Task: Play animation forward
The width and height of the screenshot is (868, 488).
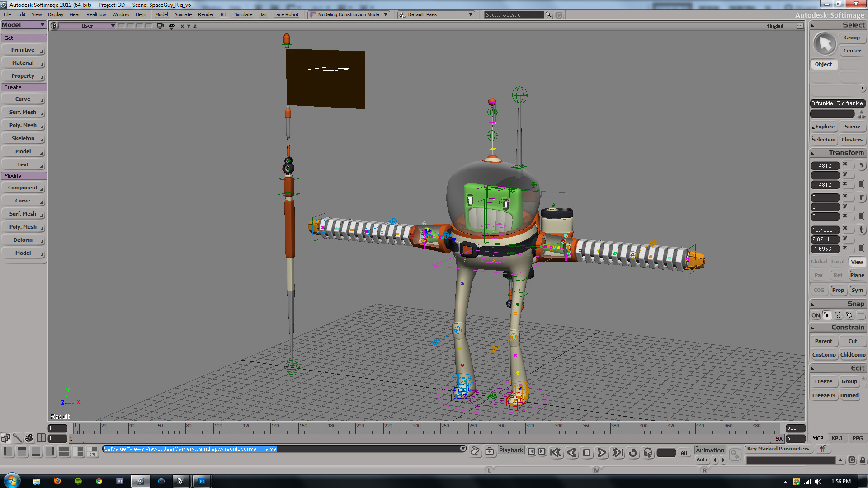Action: pos(601,452)
